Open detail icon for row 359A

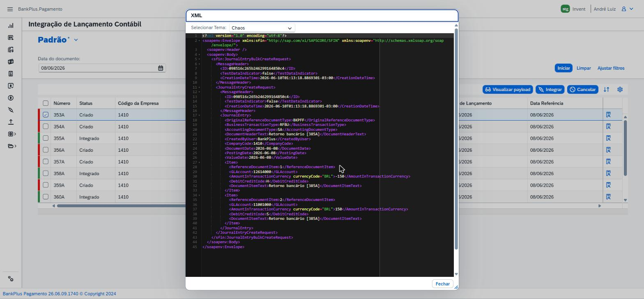point(608,185)
